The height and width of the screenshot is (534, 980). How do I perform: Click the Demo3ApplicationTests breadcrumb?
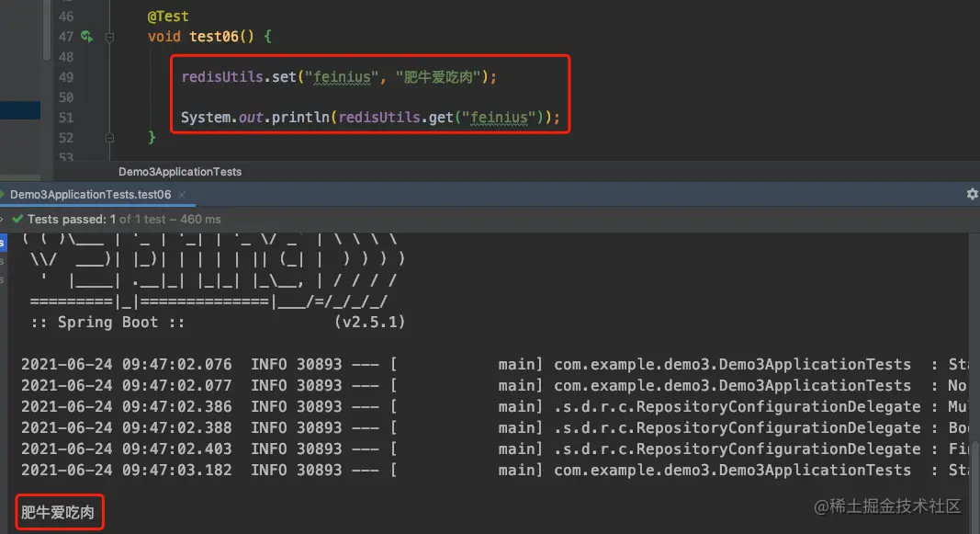coord(180,171)
